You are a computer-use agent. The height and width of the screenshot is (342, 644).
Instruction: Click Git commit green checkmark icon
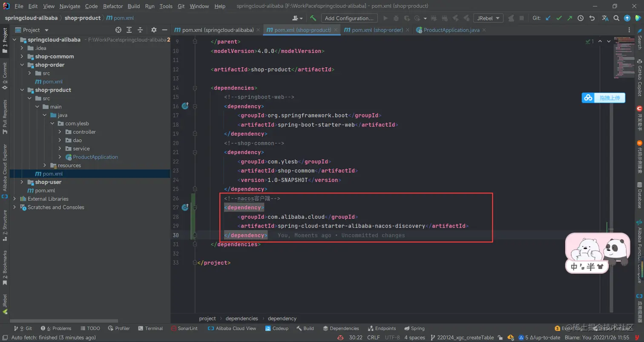click(x=559, y=18)
